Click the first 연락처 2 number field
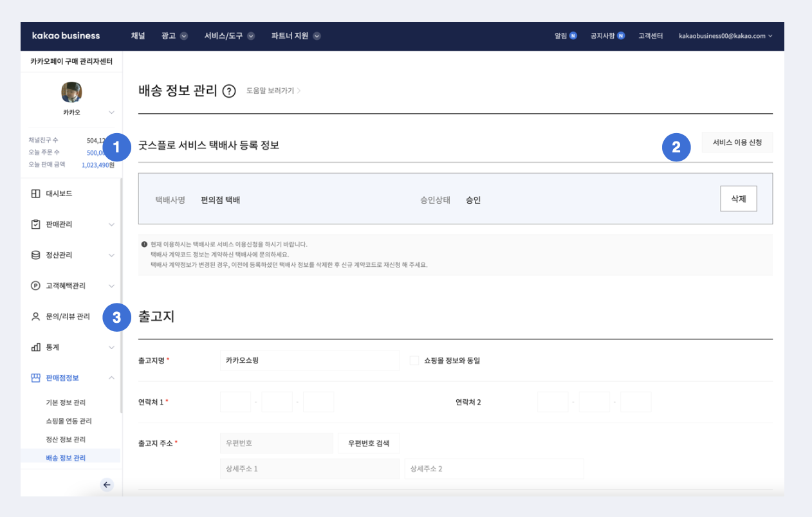Viewport: 812px width, 517px height. pyautogui.click(x=553, y=402)
